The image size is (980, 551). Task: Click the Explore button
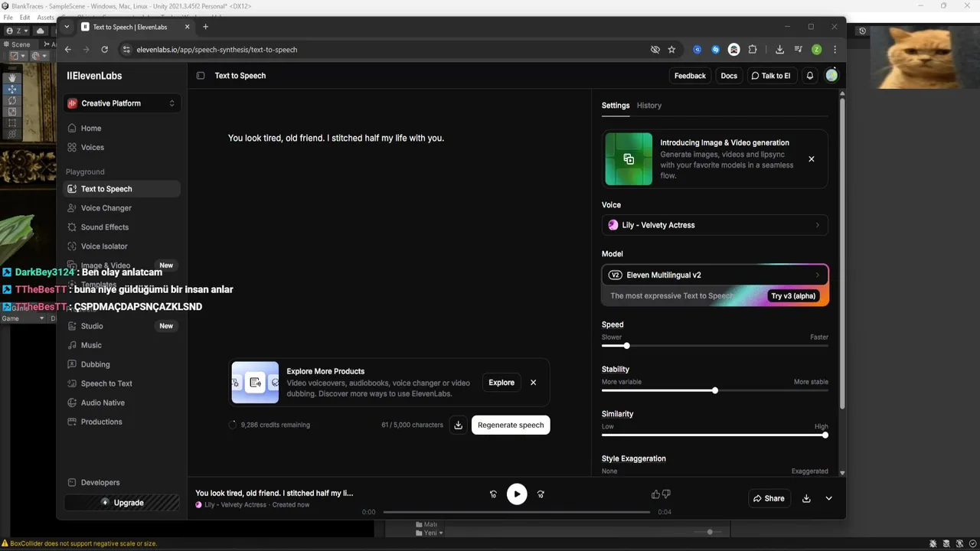(x=501, y=383)
